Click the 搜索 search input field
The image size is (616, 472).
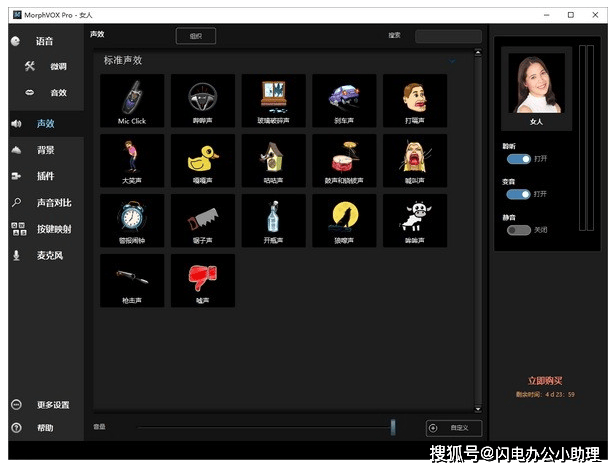(447, 36)
